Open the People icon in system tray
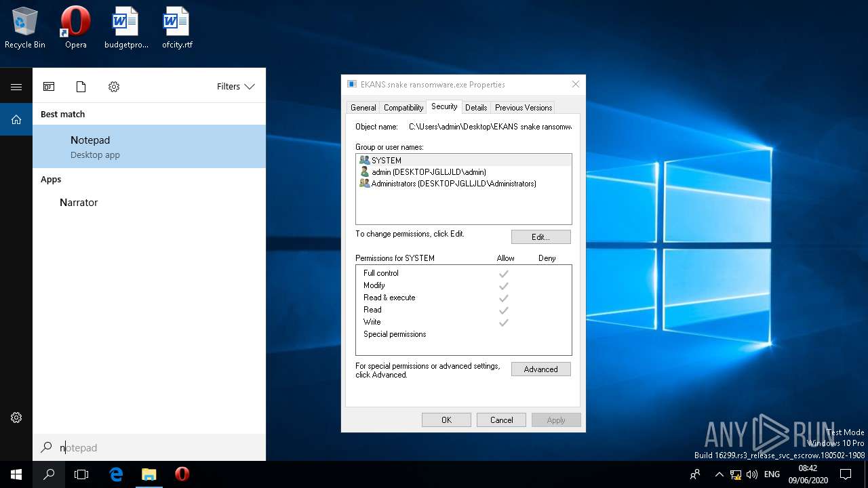 [694, 474]
